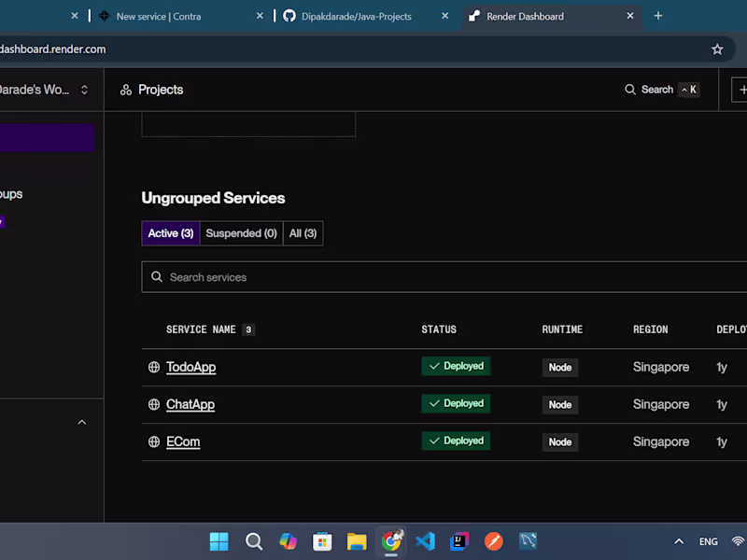This screenshot has height=560, width=747.
Task: Close the Dipakdarade/Java-Projects tab
Action: [x=444, y=16]
